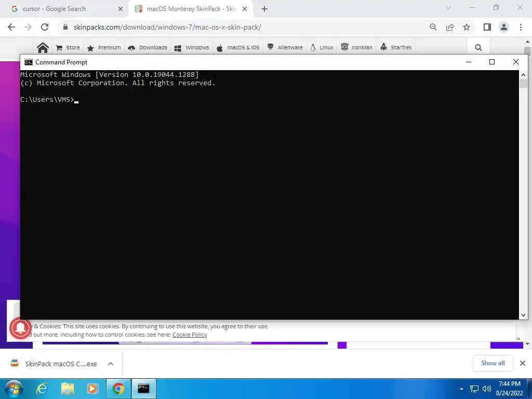Switch to cursor - Google Search tab

64,9
